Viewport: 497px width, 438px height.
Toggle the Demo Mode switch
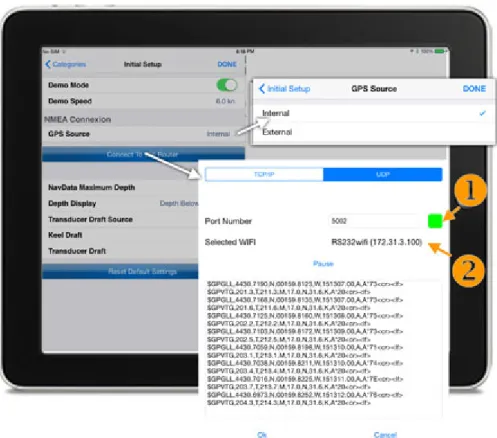[x=227, y=85]
